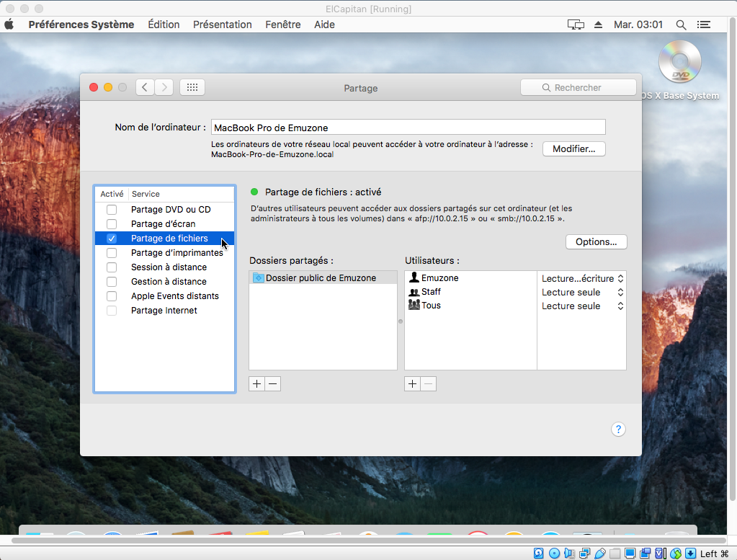737x560 pixels.
Task: Click the Rechercher search field
Action: click(x=578, y=87)
